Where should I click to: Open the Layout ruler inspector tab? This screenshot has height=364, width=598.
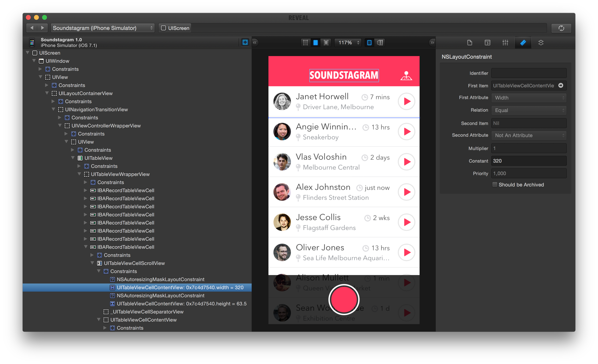coord(523,43)
